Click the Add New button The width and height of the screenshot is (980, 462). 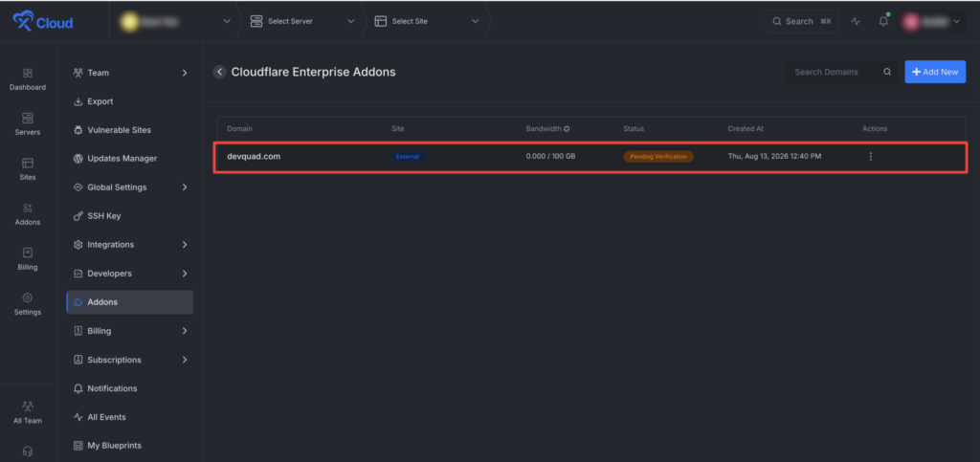pyautogui.click(x=935, y=72)
